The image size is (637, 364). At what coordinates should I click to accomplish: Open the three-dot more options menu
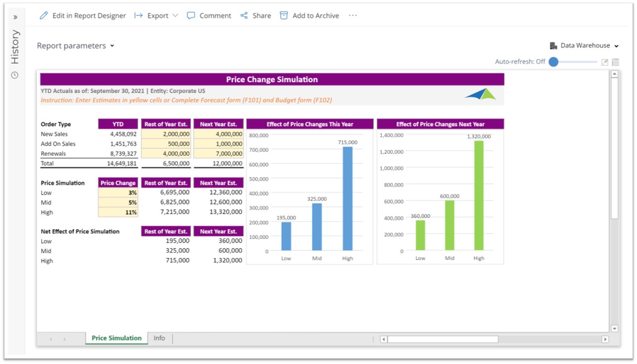pos(353,16)
